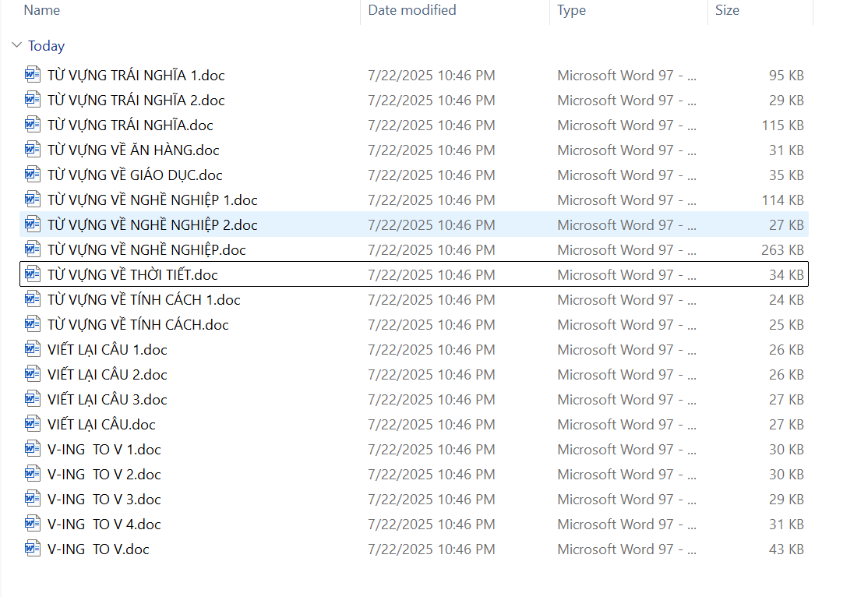Image resolution: width=868 pixels, height=597 pixels.
Task: Sort files by the Size column header
Action: point(727,10)
